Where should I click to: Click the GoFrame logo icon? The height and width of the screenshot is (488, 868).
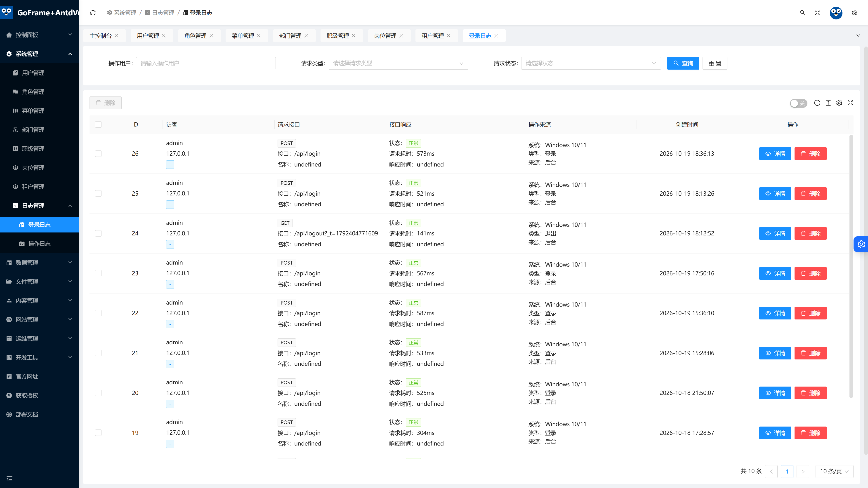pos(6,13)
